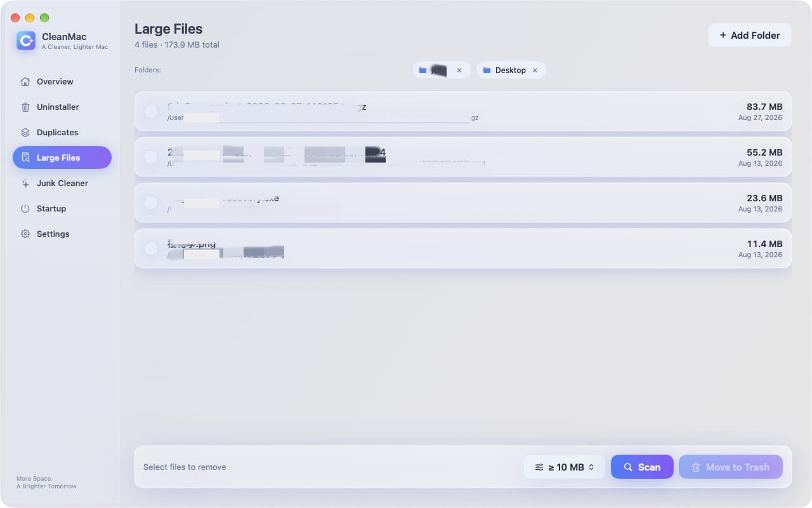Click the plus icon in Add Folder
Viewport: 812px width, 508px height.
tap(723, 35)
